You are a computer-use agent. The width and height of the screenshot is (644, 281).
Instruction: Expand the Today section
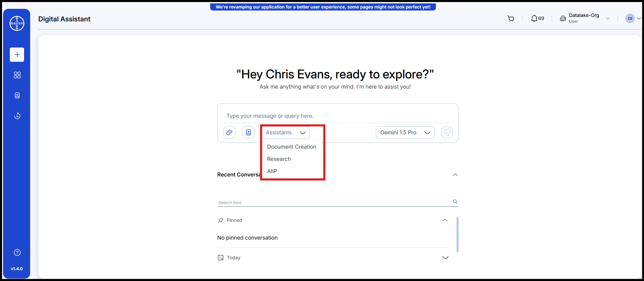click(x=445, y=258)
